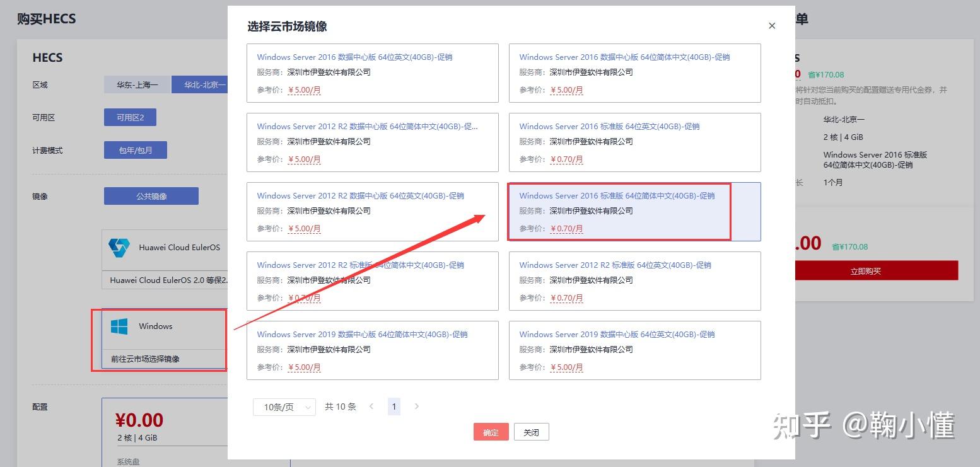Click the Windows logo icon
Viewport: 980px width, 467px height.
coord(119,326)
